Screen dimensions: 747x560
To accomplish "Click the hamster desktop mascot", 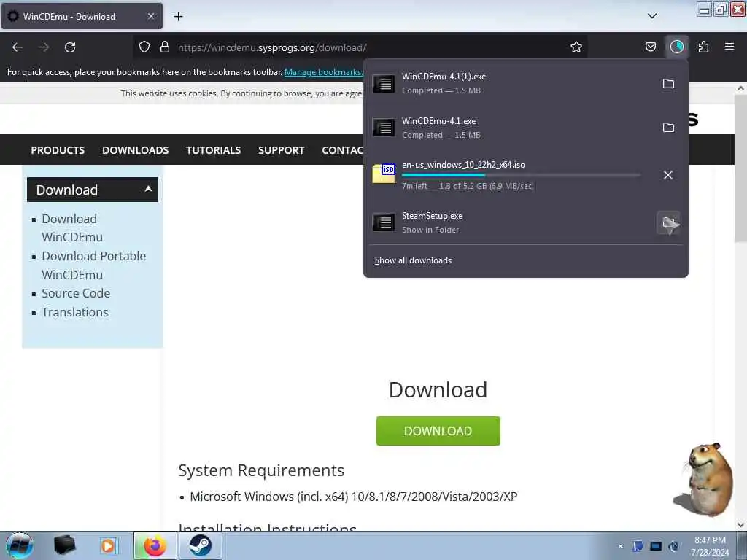I will point(703,480).
